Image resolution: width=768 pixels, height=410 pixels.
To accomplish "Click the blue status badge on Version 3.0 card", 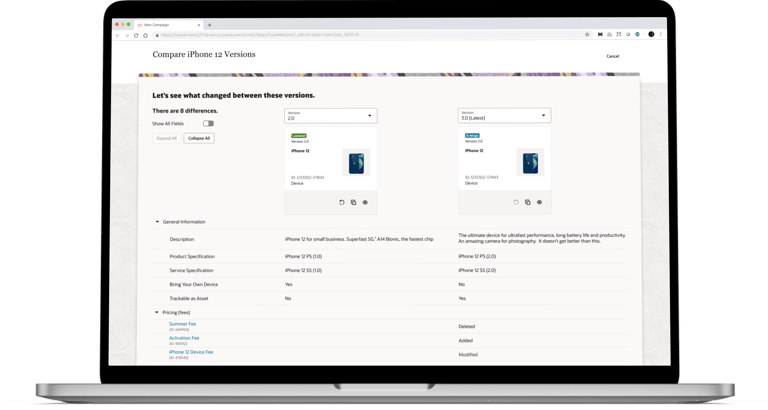I will click(472, 136).
